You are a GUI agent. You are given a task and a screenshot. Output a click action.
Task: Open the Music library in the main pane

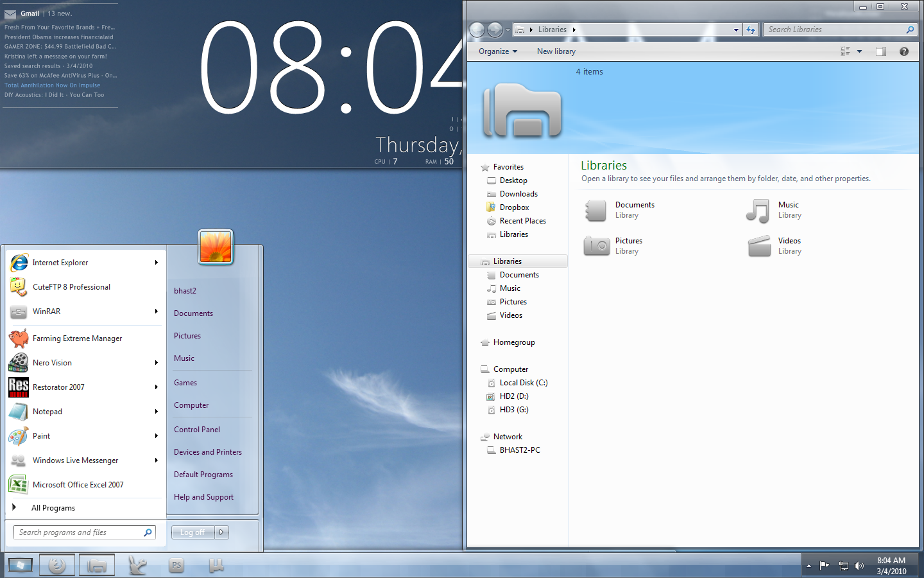point(774,210)
